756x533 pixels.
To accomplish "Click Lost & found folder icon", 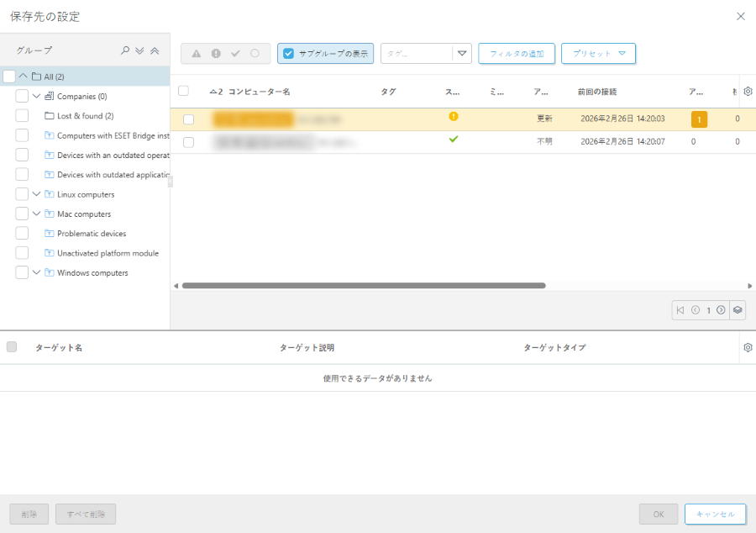I will pyautogui.click(x=50, y=116).
